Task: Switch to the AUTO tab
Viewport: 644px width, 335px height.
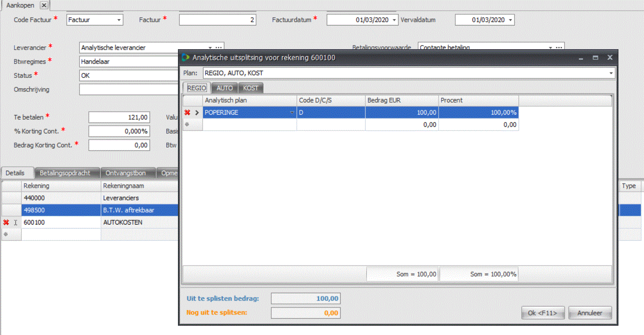Action: tap(224, 88)
